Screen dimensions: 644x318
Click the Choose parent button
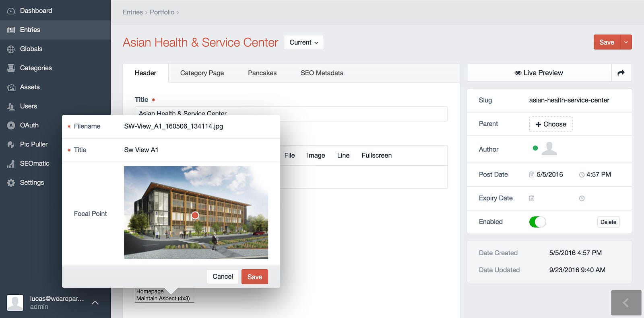(x=551, y=124)
